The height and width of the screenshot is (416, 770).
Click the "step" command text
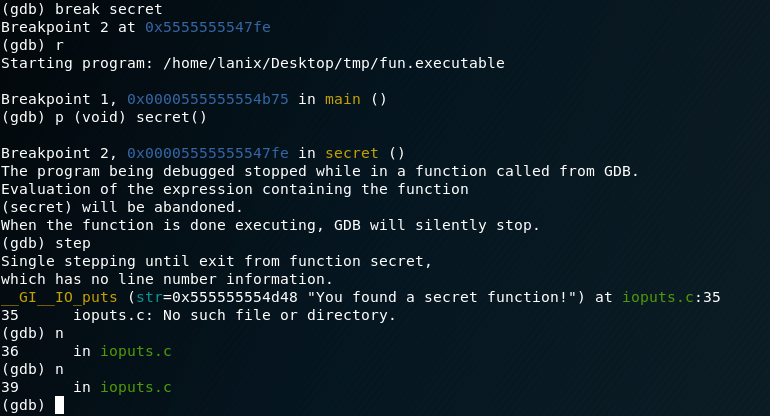pyautogui.click(x=73, y=244)
